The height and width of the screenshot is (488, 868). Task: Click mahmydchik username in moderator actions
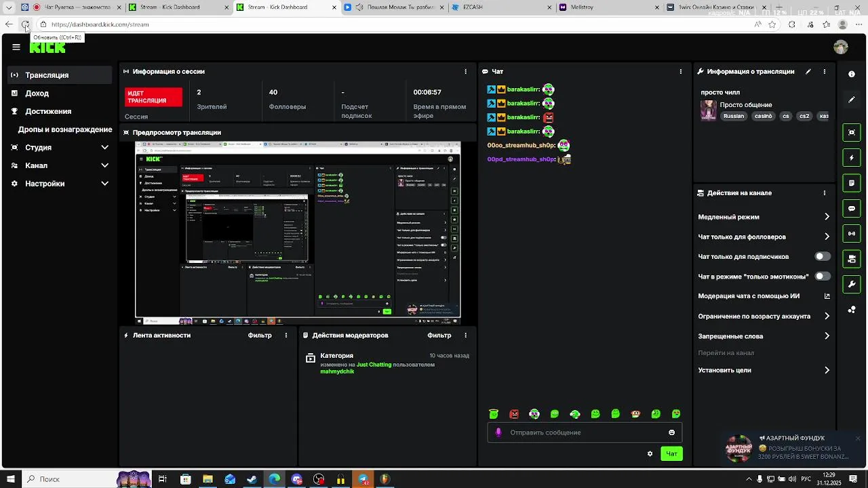337,371
